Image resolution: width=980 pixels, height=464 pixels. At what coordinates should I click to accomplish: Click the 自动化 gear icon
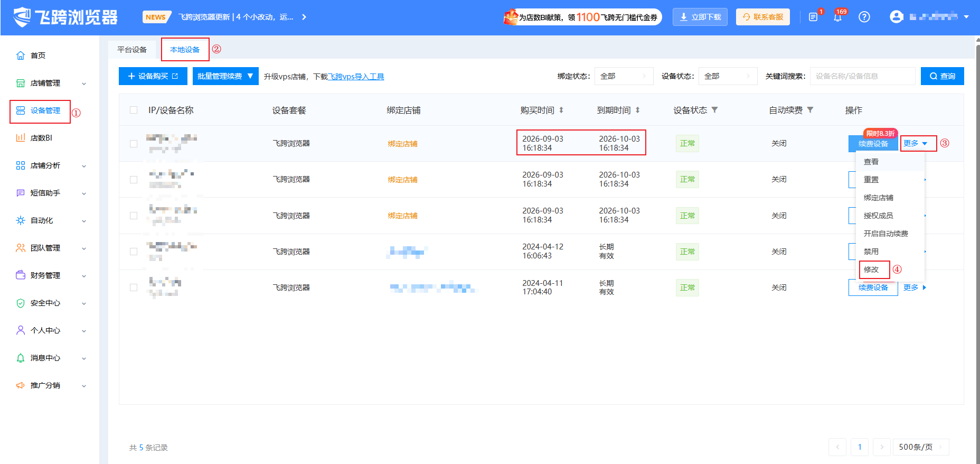(21, 220)
